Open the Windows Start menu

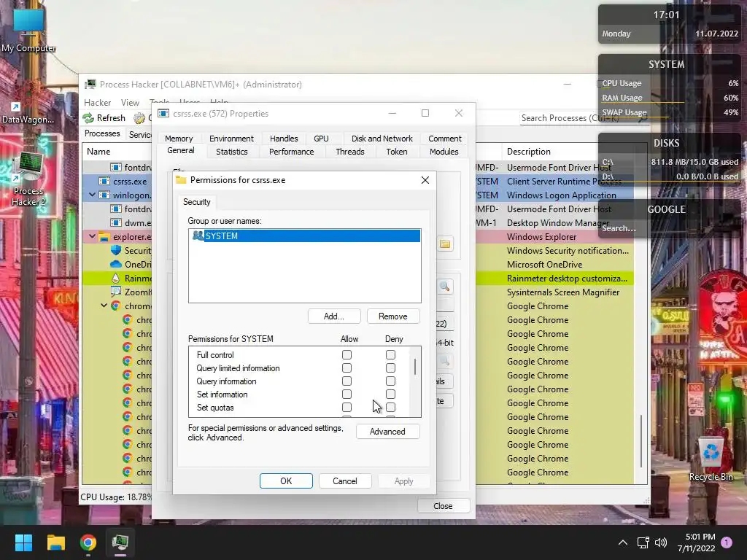(x=23, y=542)
